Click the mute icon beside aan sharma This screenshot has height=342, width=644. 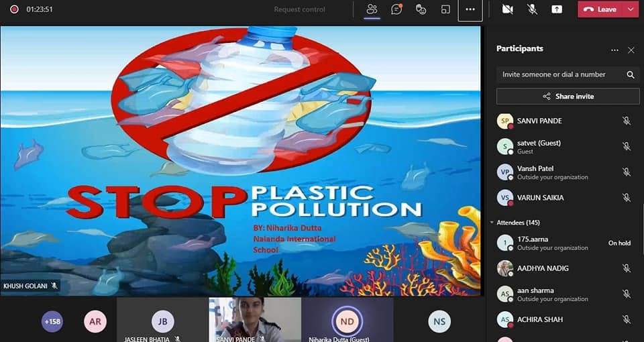(627, 294)
